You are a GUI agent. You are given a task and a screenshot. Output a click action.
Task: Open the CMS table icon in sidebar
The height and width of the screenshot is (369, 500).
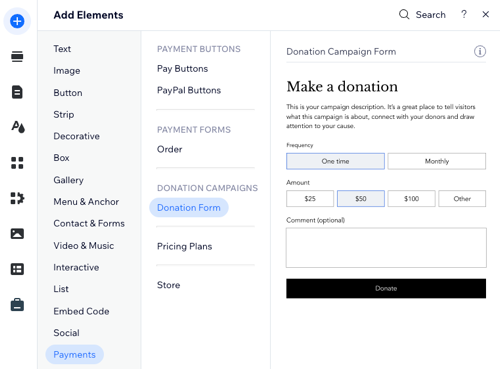coord(17,269)
